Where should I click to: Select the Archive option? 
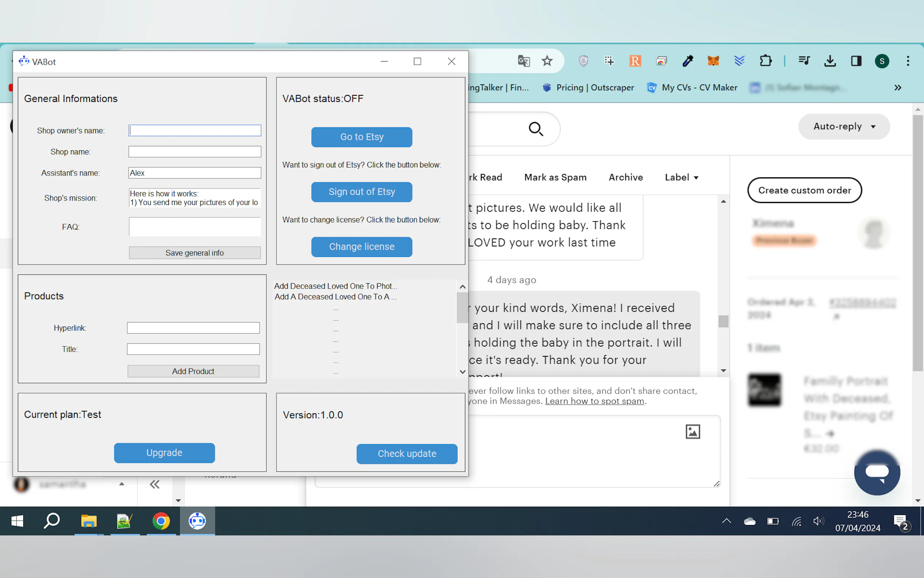tap(625, 177)
